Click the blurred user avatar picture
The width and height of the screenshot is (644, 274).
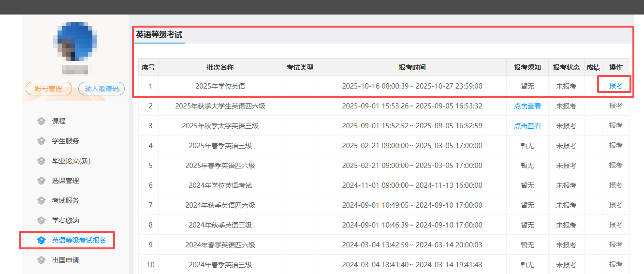coord(75,42)
